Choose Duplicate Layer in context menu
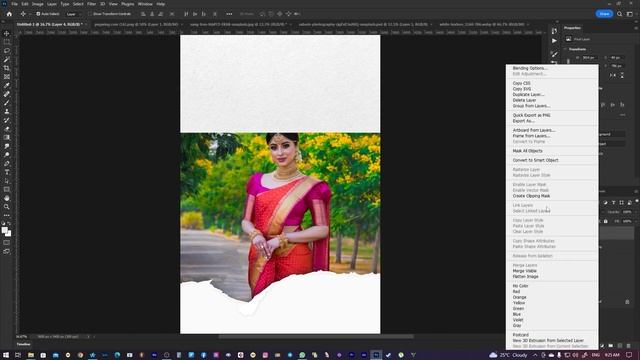Viewport: 640px width, 360px height. pyautogui.click(x=528, y=95)
